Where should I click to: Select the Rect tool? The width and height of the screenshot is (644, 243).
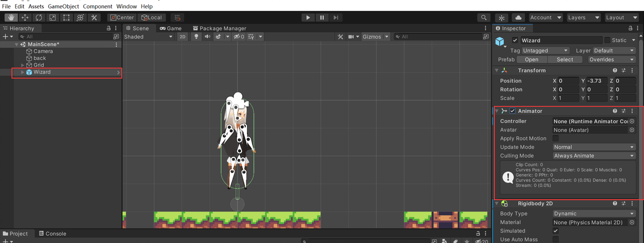(66, 17)
